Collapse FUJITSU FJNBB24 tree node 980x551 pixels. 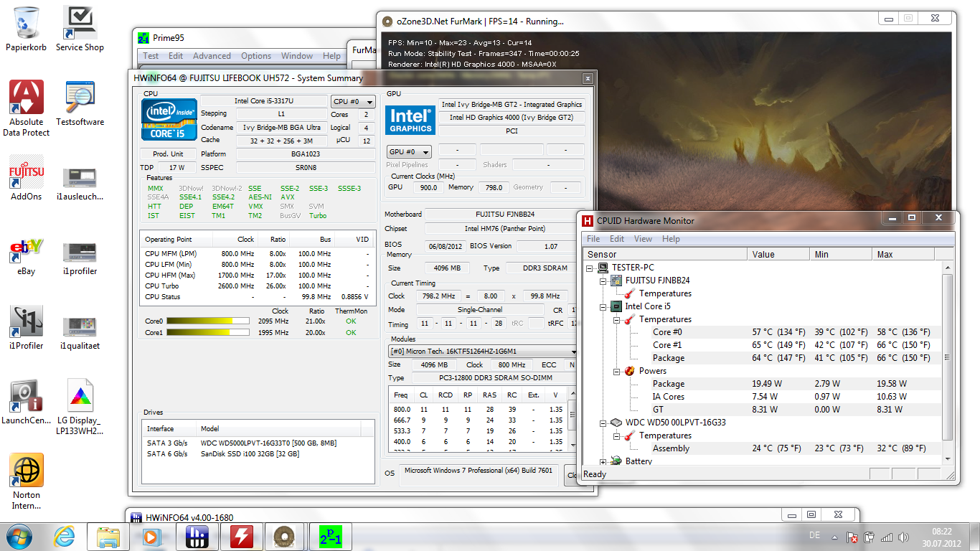click(x=603, y=281)
